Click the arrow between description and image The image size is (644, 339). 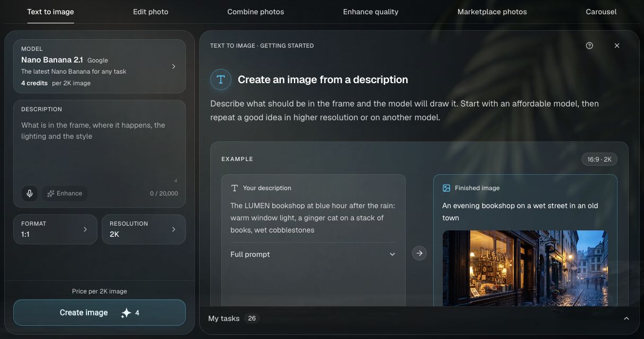(419, 253)
